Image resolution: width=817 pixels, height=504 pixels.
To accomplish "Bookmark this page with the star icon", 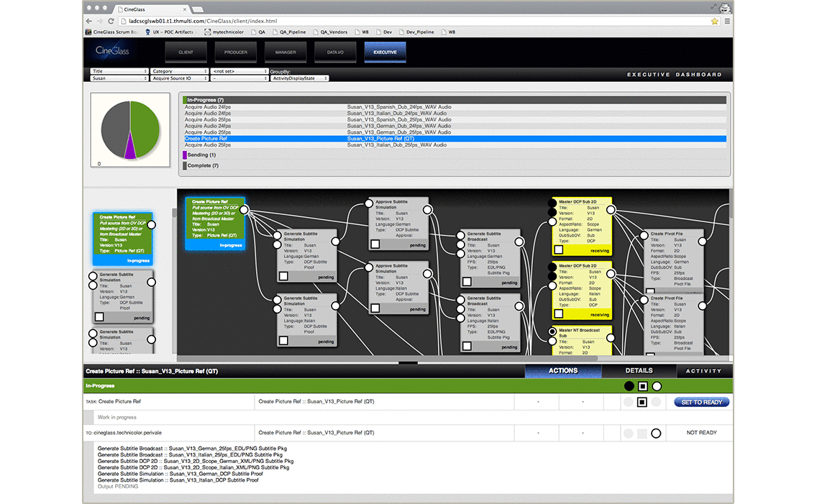I will [714, 22].
